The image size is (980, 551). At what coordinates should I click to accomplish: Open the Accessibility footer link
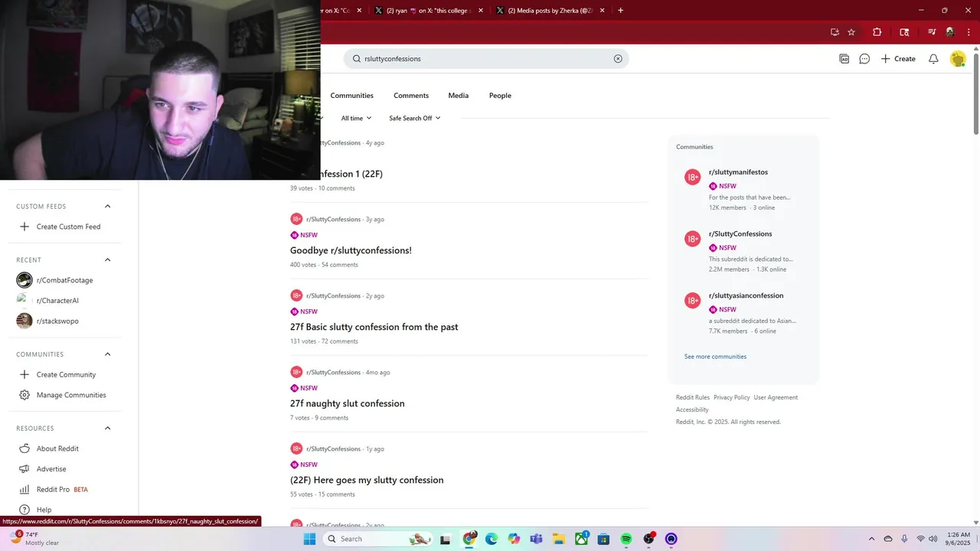(x=692, y=409)
